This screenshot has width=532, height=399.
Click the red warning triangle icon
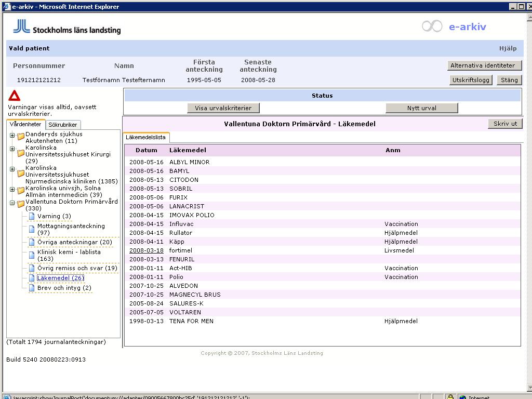(14, 96)
